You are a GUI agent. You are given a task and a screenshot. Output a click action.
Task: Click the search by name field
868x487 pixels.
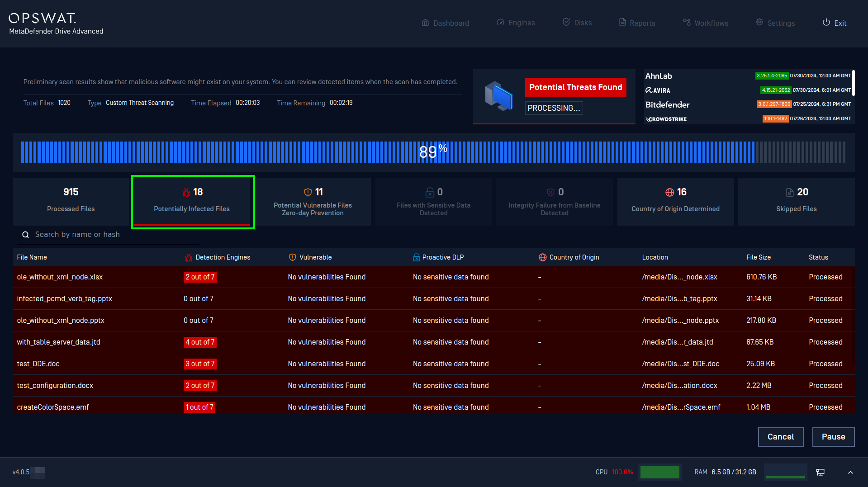[108, 235]
